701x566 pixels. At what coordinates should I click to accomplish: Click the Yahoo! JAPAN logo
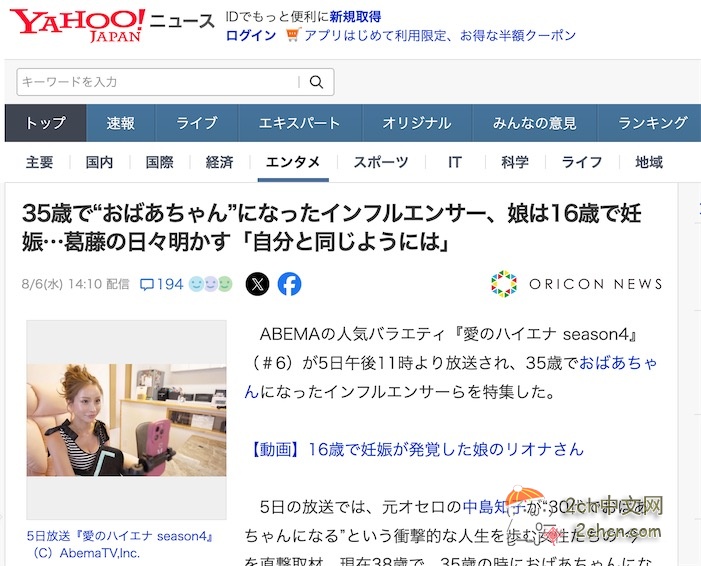pos(77,25)
